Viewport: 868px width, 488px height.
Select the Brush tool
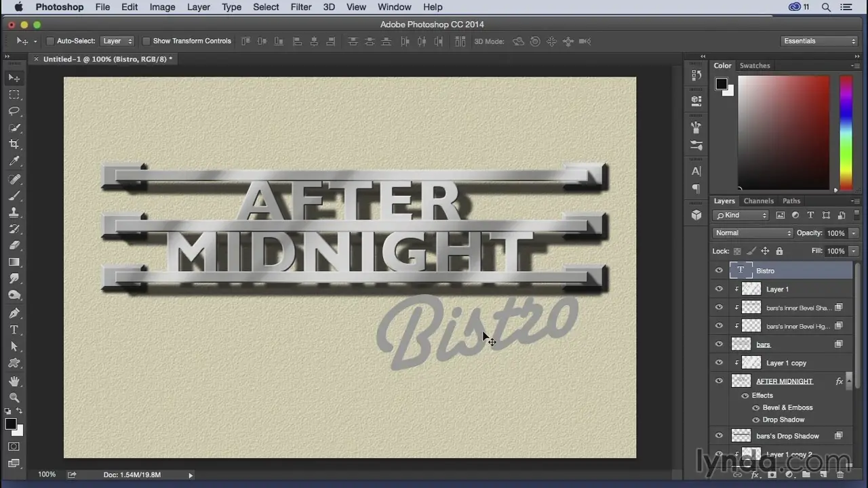point(14,196)
